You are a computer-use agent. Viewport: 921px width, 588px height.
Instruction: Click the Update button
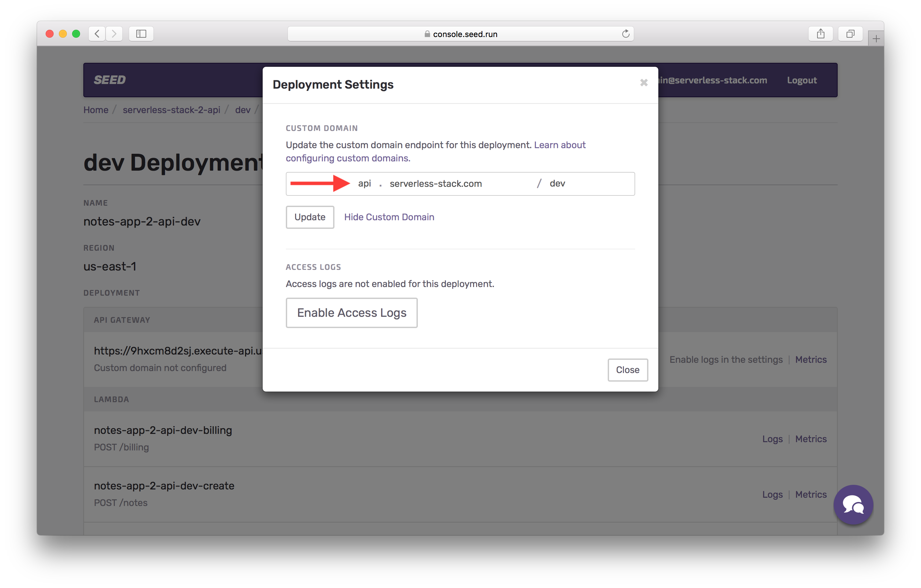point(309,217)
